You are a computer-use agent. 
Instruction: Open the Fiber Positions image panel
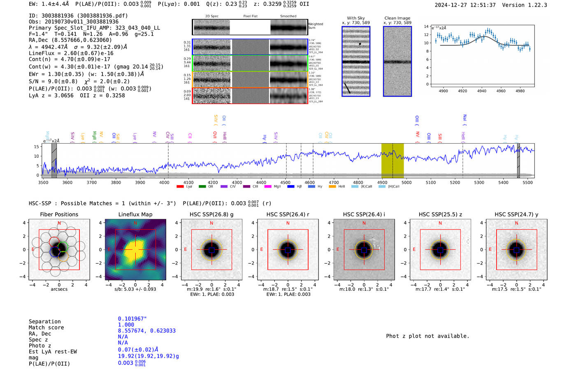pyautogui.click(x=59, y=250)
